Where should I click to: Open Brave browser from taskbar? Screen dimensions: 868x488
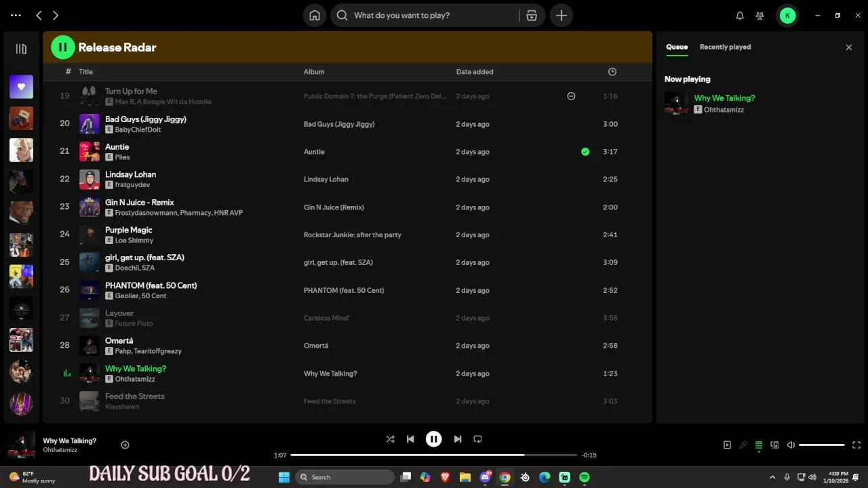(445, 477)
